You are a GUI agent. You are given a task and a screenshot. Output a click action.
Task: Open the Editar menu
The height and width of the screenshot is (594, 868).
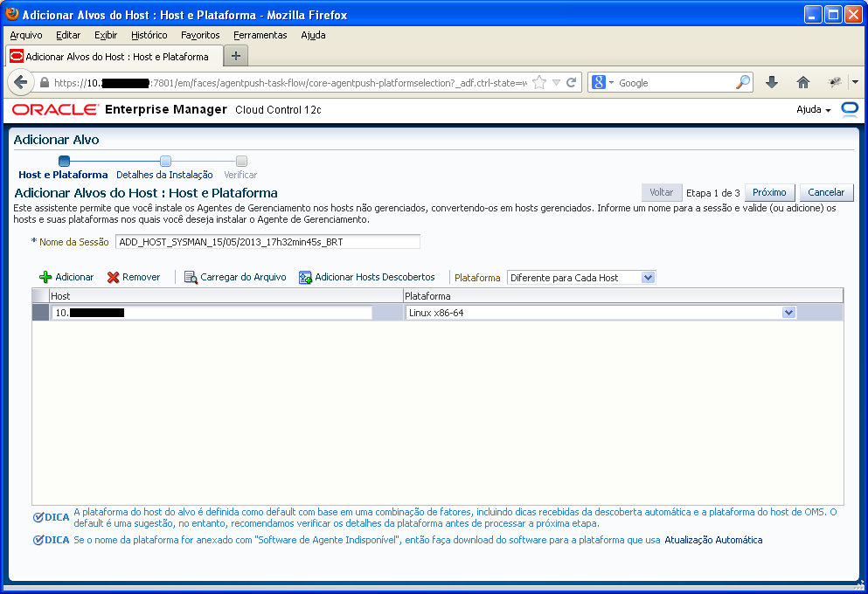click(68, 35)
